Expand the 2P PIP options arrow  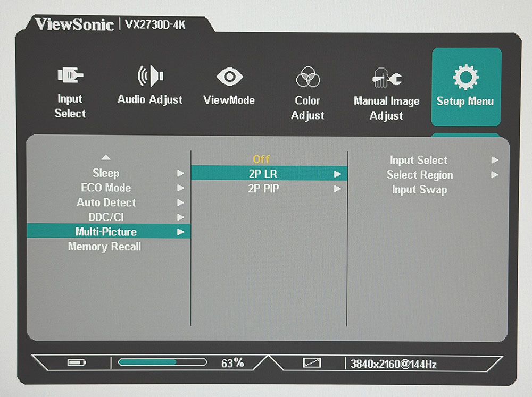[x=337, y=189]
